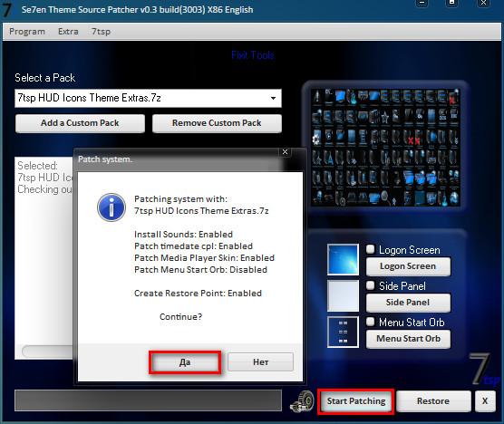This screenshot has width=504, height=424.
Task: Click the blue info icon in dialog
Action: click(x=111, y=207)
